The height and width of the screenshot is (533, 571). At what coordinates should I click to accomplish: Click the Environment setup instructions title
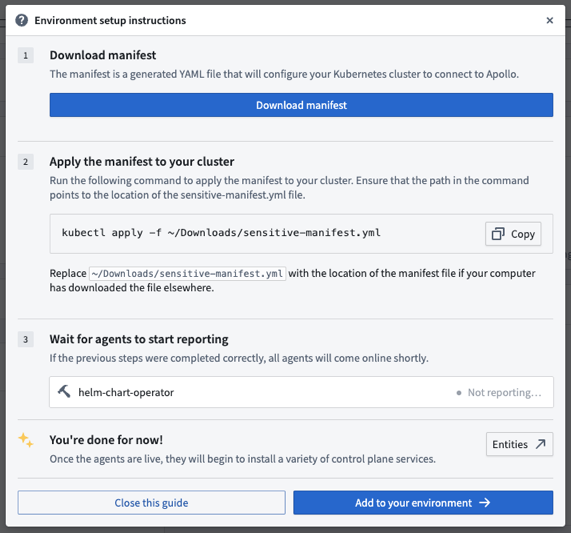pyautogui.click(x=110, y=20)
